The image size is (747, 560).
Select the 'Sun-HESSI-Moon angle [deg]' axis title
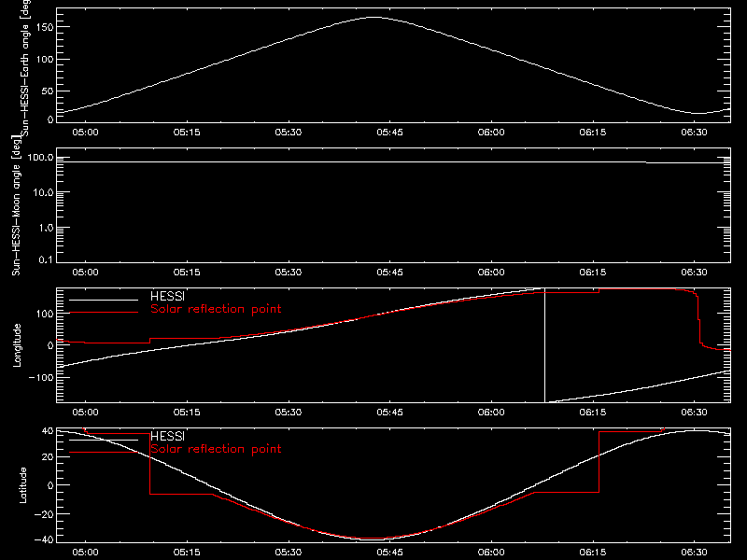[16, 205]
